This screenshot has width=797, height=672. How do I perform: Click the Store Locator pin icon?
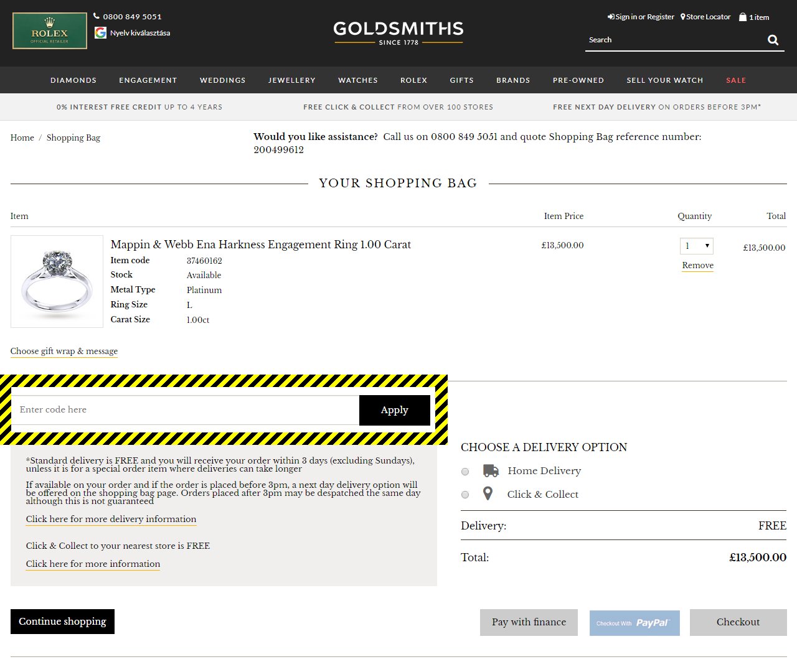coord(683,17)
